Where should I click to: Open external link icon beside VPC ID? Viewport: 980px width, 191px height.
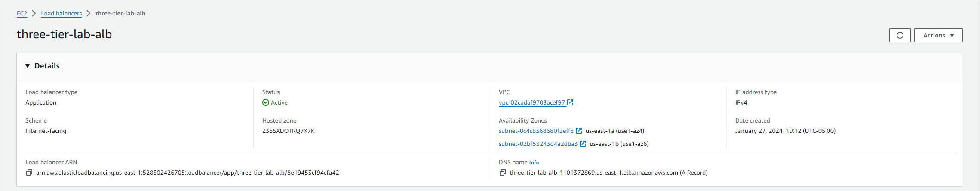point(570,102)
